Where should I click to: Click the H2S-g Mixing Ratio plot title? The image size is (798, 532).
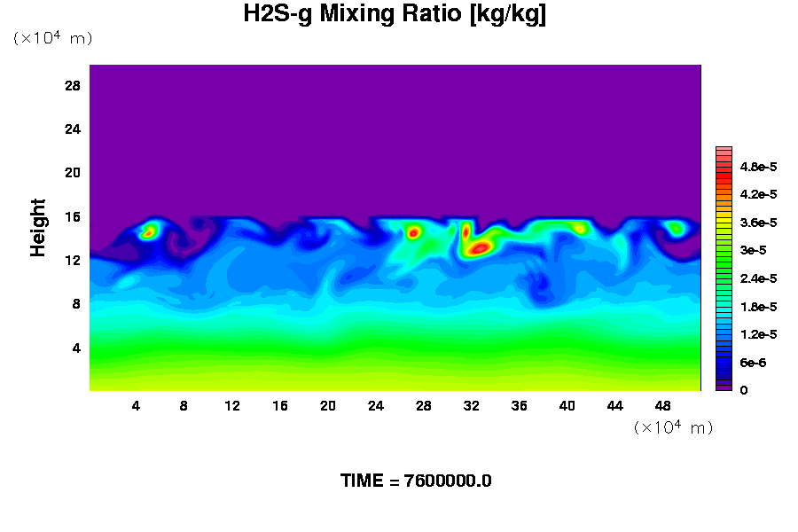click(x=395, y=15)
